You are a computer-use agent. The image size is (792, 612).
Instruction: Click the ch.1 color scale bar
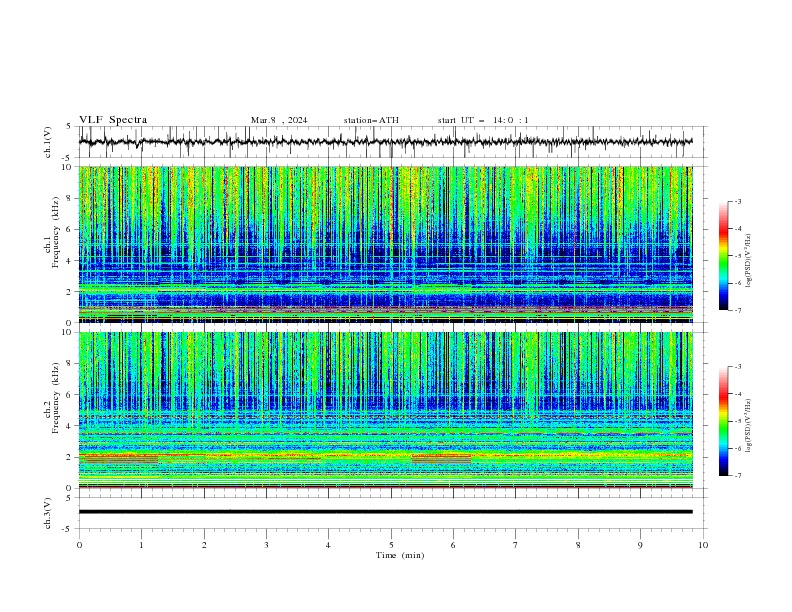pos(723,256)
